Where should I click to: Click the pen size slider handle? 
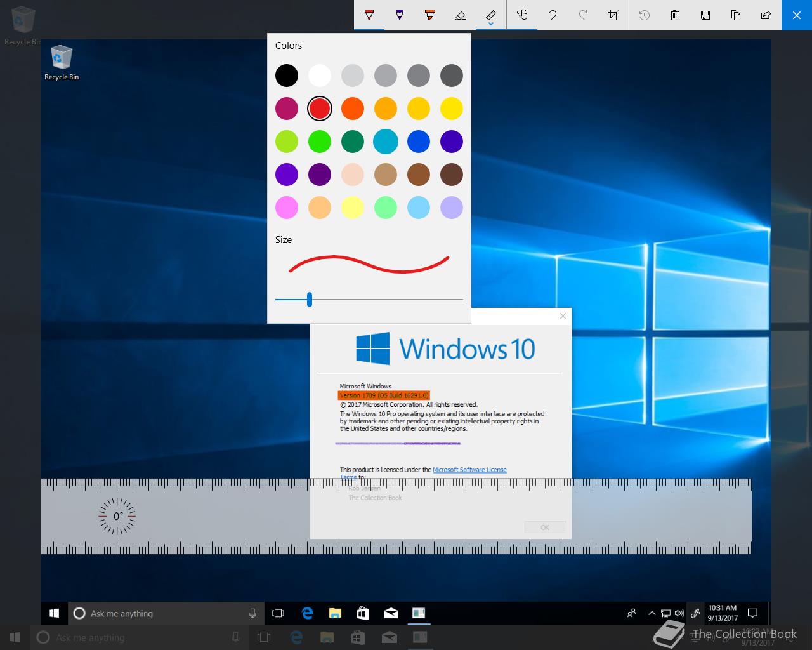(310, 300)
